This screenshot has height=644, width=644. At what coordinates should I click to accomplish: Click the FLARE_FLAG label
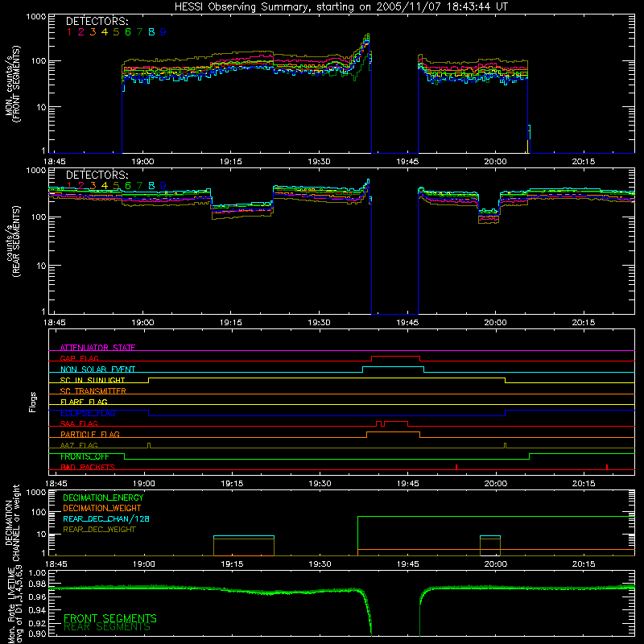coord(84,402)
